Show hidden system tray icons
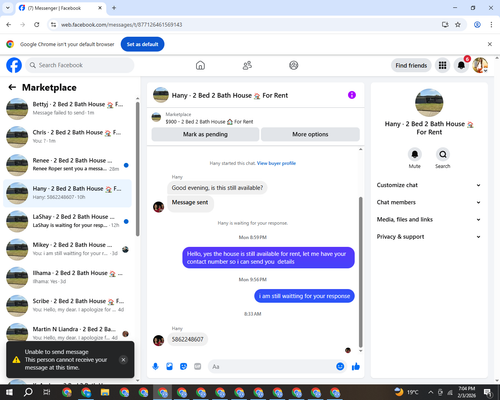This screenshot has width=500, height=400. tap(431, 392)
